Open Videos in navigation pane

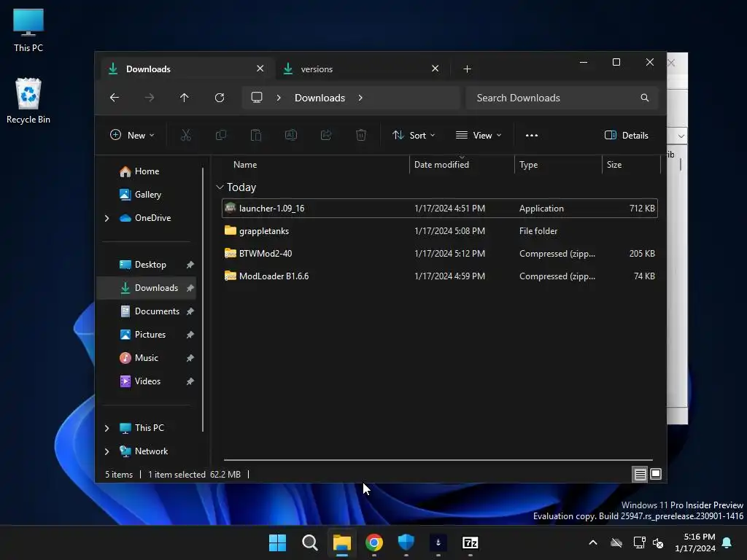(147, 381)
